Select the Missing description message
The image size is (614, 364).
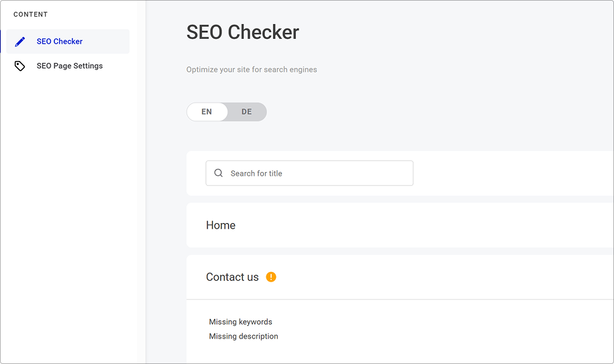(x=244, y=337)
